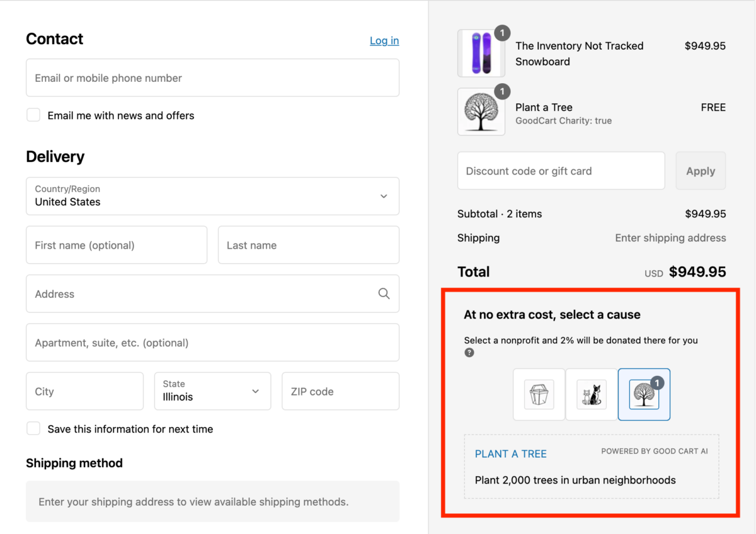Click the quantity badge on the snowboard item
This screenshot has height=534, width=756.
502,33
